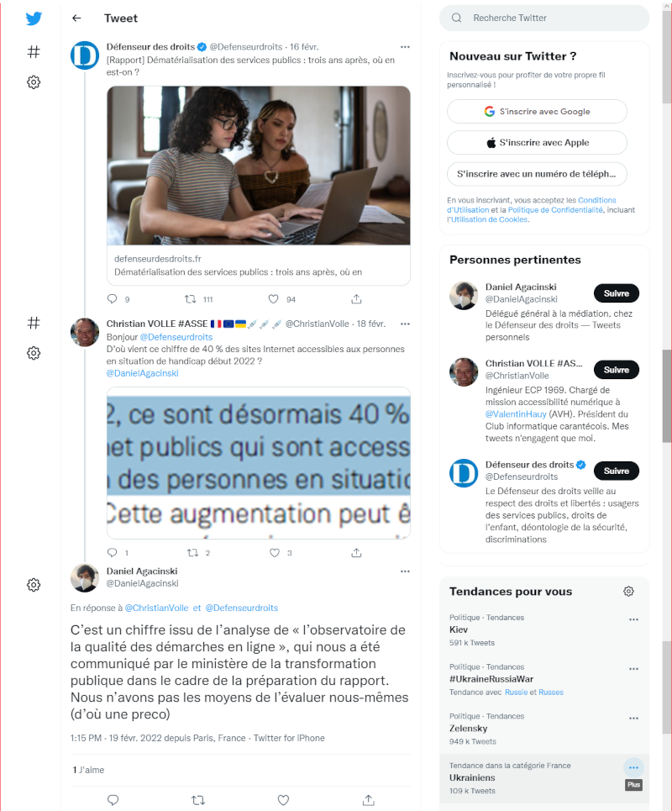This screenshot has height=811, width=672.
Task: Like Daniel Agacinski's reply at the bottom
Action: 283,799
